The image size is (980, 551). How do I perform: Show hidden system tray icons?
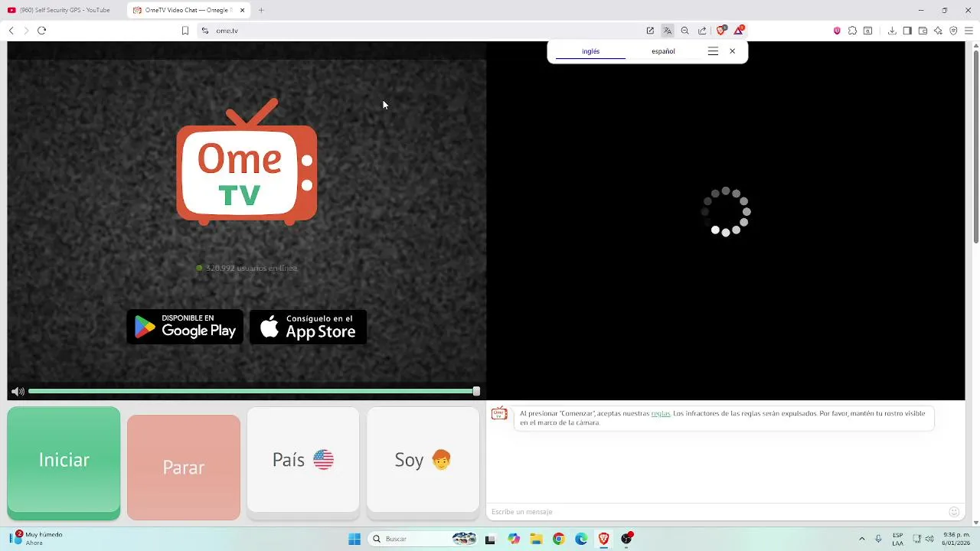click(861, 539)
